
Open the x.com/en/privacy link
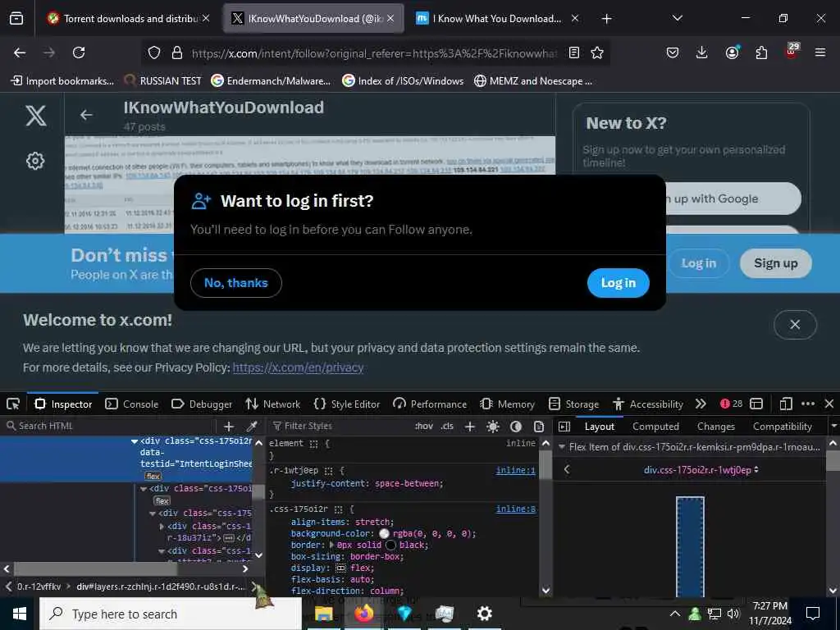point(298,367)
